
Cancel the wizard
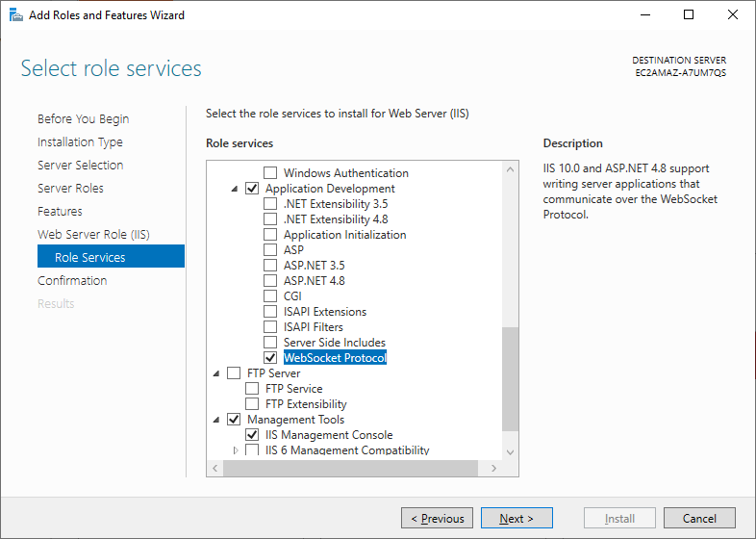click(699, 519)
